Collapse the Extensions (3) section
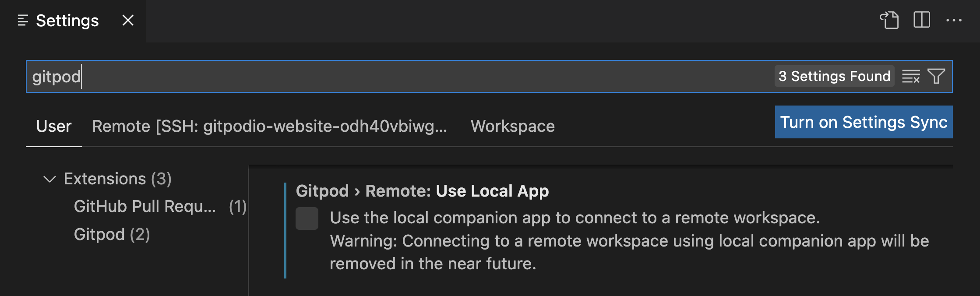This screenshot has height=296, width=980. coord(49,179)
